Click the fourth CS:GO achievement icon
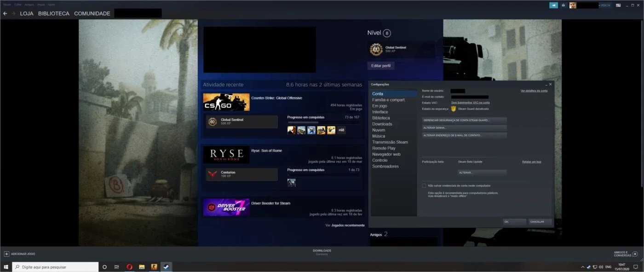Viewport: 644px width, 272px height. click(321, 130)
